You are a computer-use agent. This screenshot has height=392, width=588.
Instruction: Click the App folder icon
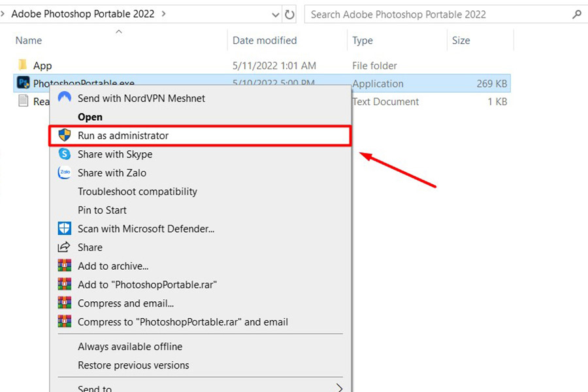click(23, 65)
